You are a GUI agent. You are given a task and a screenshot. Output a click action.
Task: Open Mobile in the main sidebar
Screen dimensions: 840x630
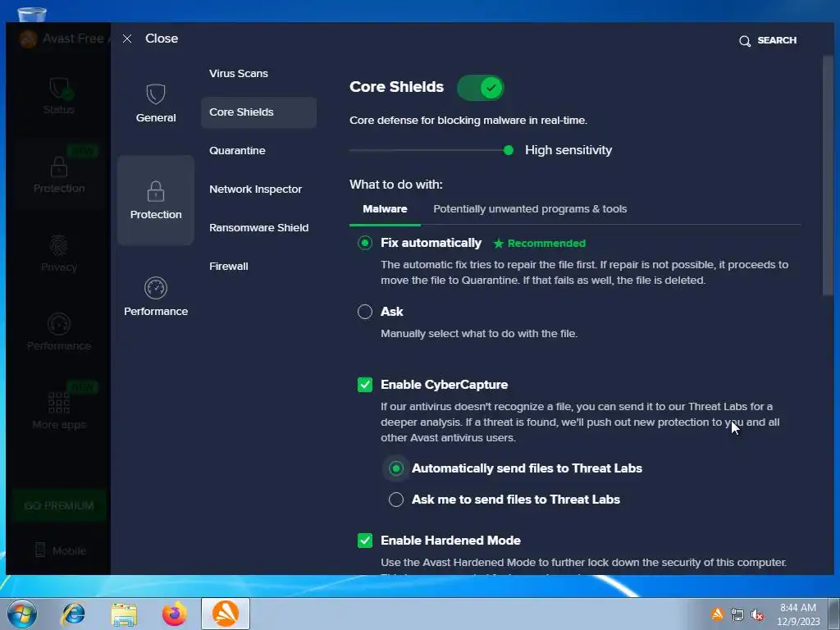point(60,550)
